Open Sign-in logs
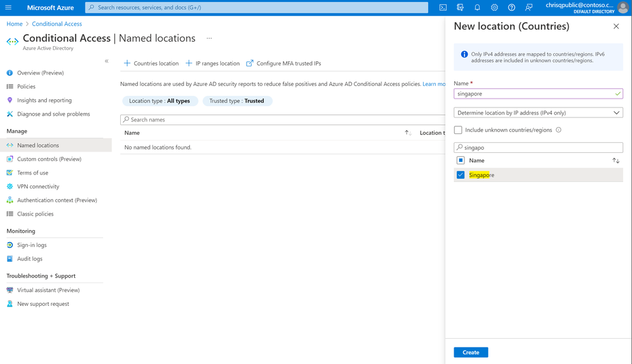Viewport: 632px width, 364px height. click(x=32, y=245)
